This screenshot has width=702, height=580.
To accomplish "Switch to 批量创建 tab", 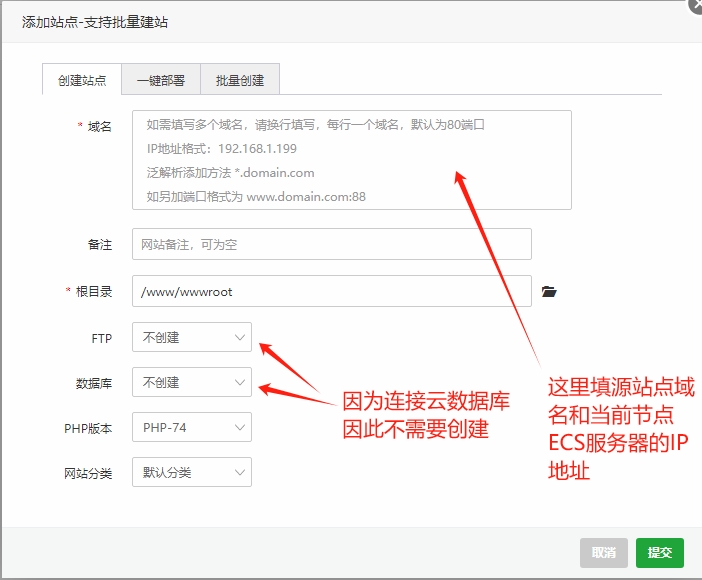I will [x=240, y=80].
